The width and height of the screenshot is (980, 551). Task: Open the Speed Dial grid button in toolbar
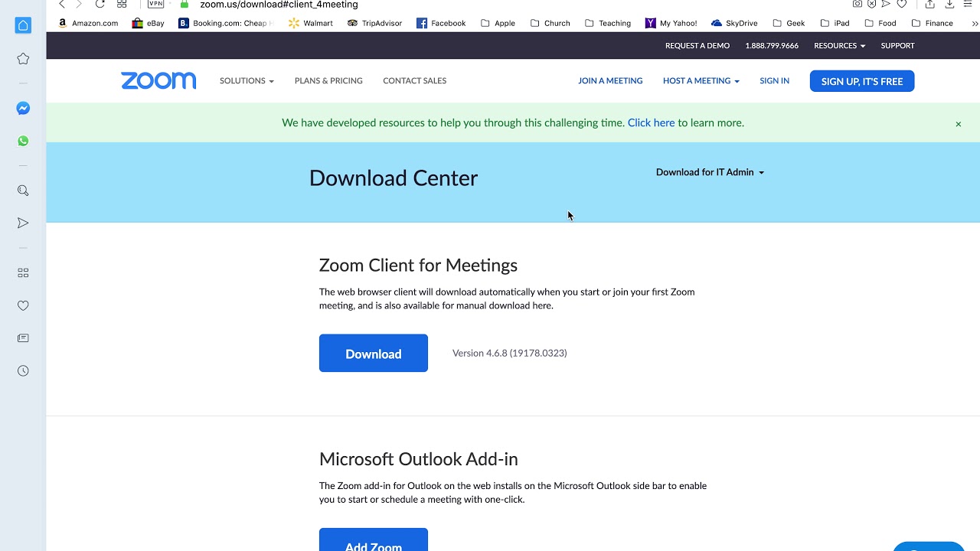[122, 5]
